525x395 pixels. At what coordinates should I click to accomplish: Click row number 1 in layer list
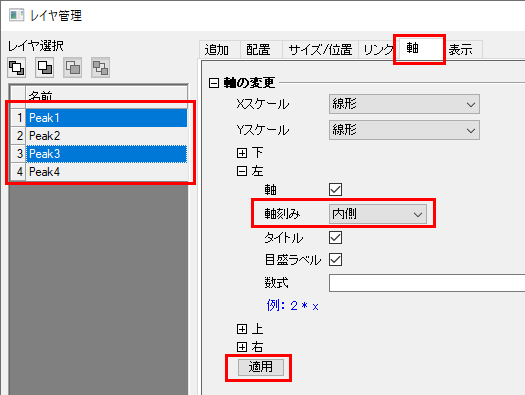(18, 118)
